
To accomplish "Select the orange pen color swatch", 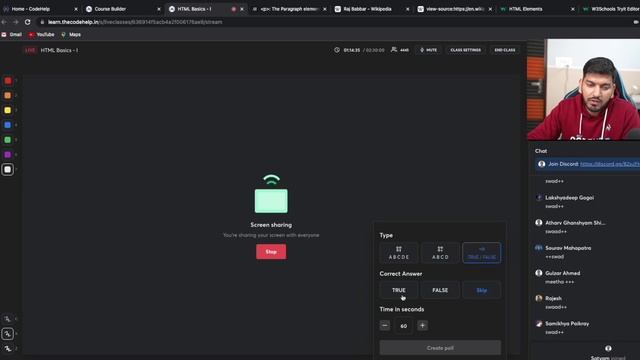I will [x=8, y=96].
